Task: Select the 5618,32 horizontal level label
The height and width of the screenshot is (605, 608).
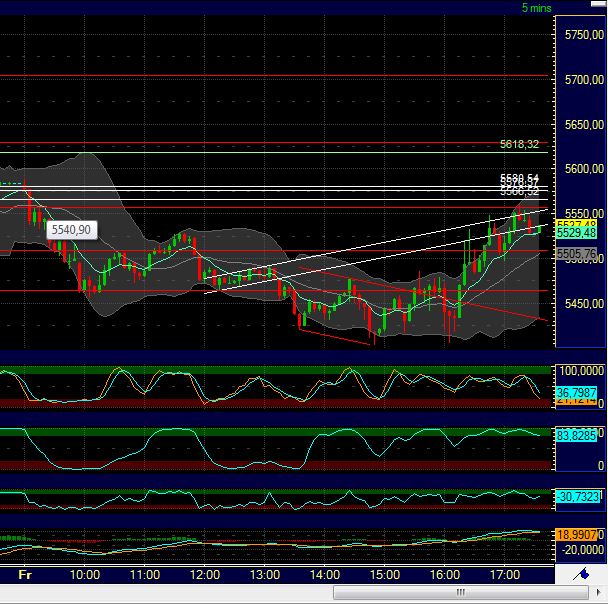Action: pos(519,144)
